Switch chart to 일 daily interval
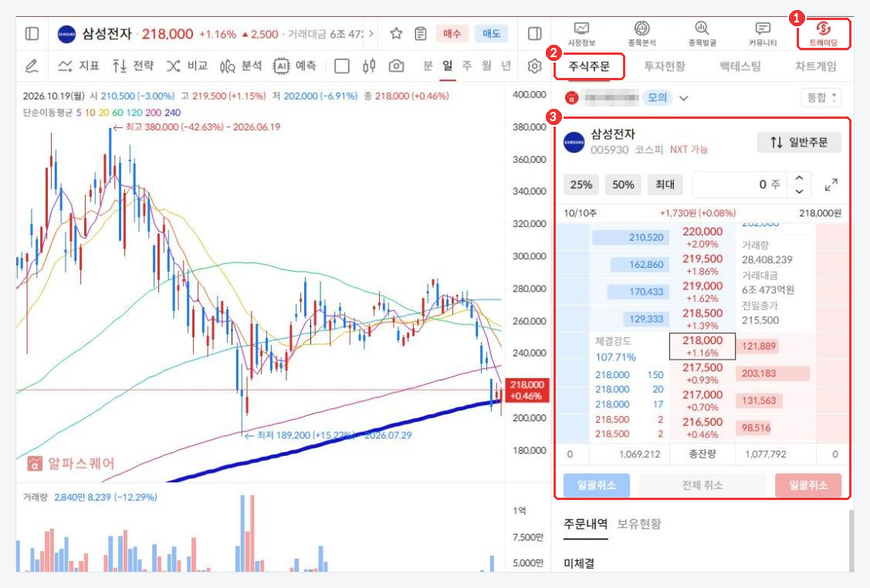This screenshot has width=870, height=588. (x=447, y=66)
